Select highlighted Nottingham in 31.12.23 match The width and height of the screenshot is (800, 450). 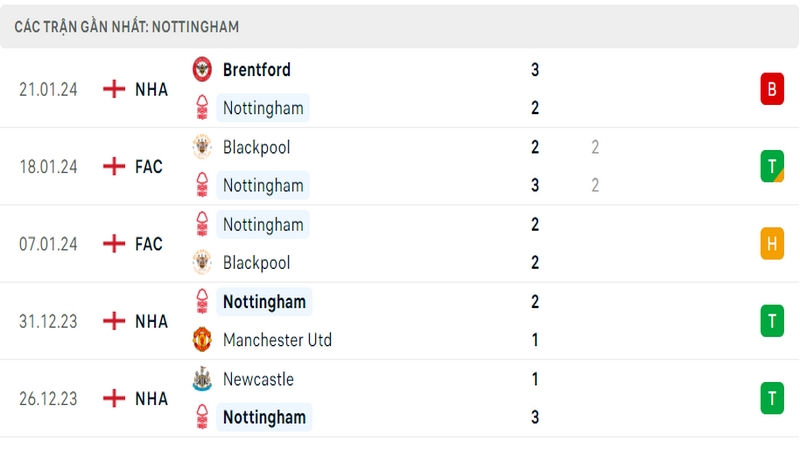264,302
